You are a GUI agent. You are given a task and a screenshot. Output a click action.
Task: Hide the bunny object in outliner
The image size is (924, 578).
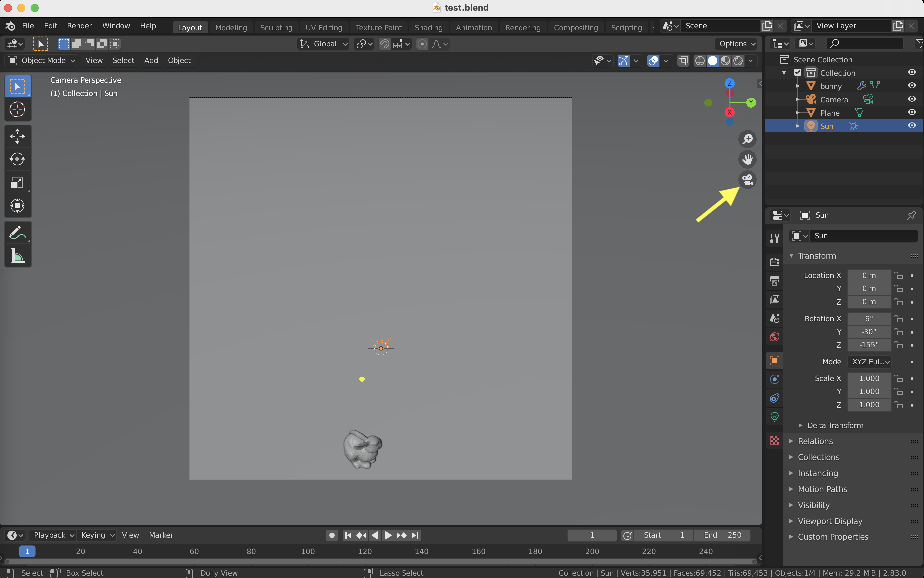pyautogui.click(x=912, y=86)
